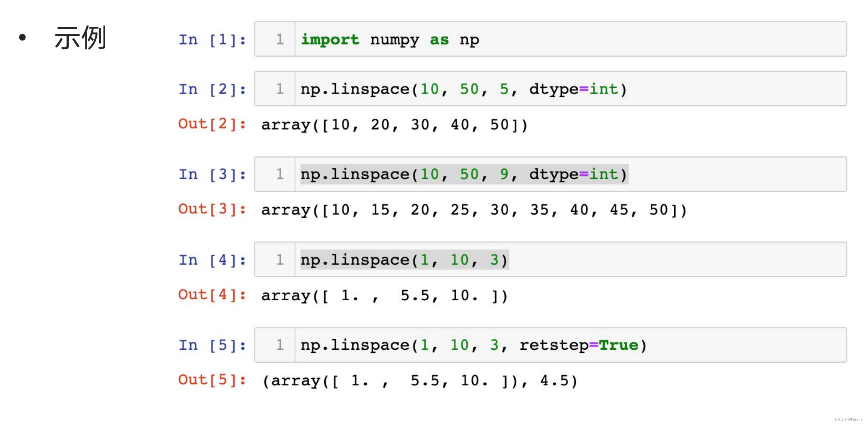
Task: Click the In [3]: prompt label
Action: coord(212,174)
